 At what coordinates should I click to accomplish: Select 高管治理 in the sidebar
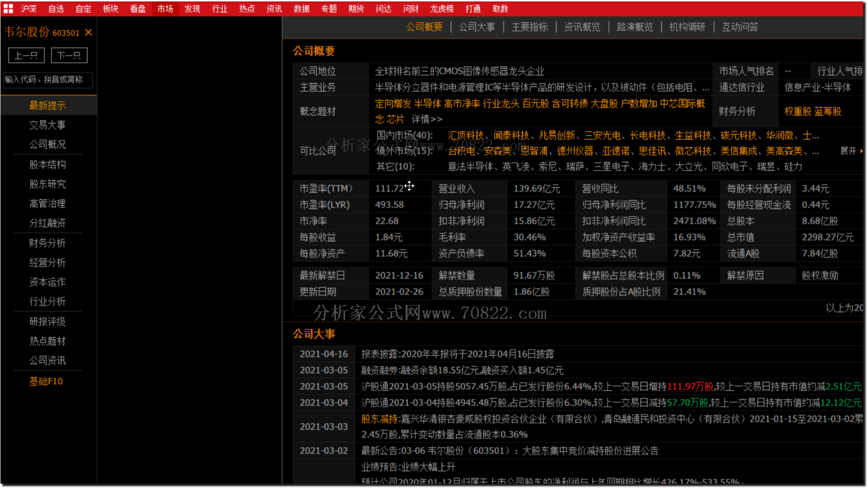point(48,203)
